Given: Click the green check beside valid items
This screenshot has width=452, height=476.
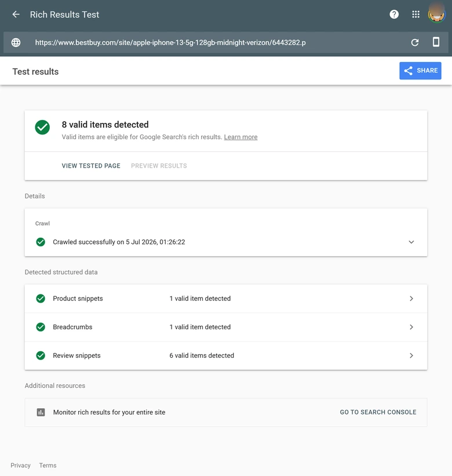Looking at the screenshot, I should [42, 127].
